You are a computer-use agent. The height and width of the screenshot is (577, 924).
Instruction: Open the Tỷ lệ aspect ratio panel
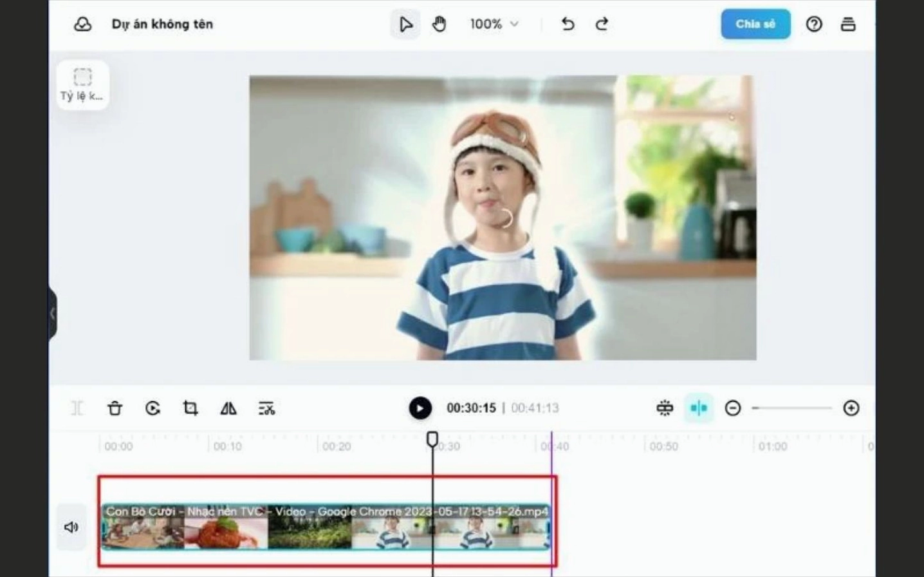(x=82, y=84)
